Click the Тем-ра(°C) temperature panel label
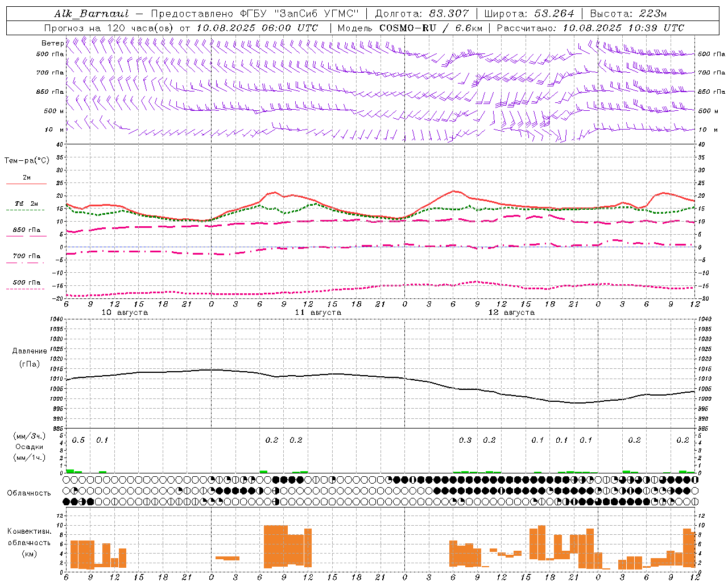This screenshot has height=582, width=728. pyautogui.click(x=27, y=161)
